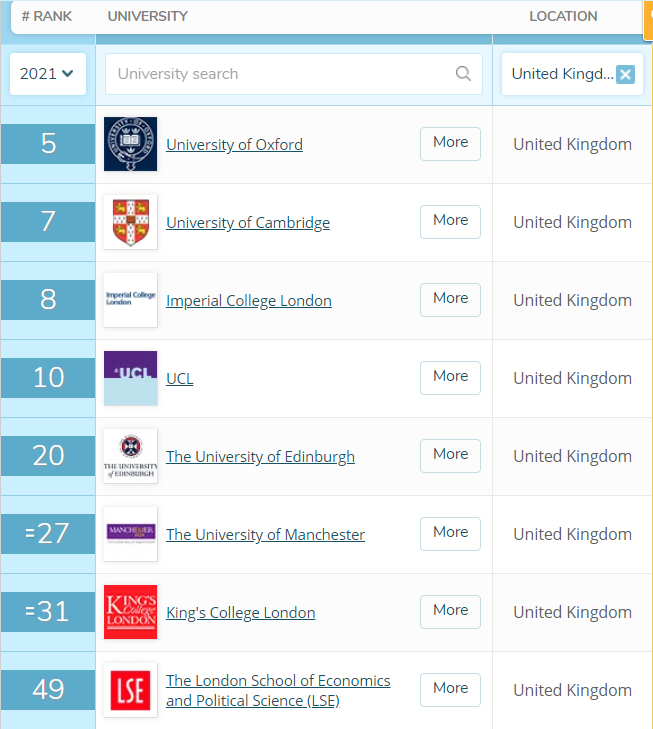Click More button for University of Manchester

coord(450,534)
